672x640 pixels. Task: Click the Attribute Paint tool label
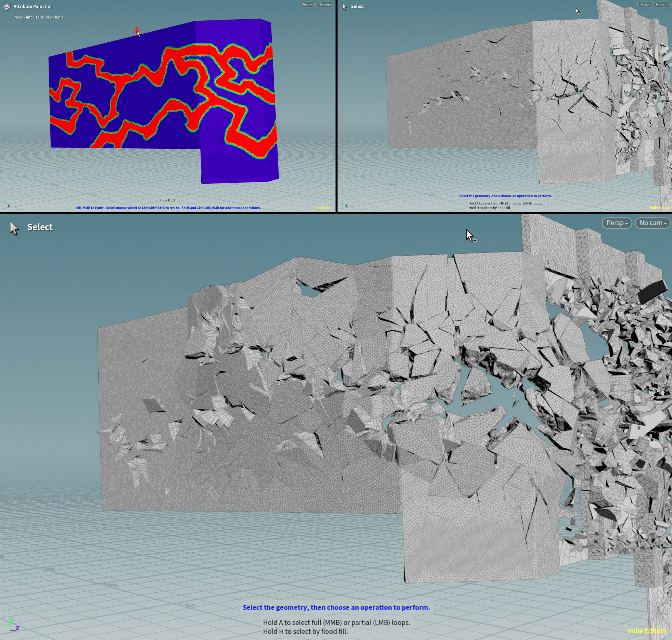click(x=33, y=7)
